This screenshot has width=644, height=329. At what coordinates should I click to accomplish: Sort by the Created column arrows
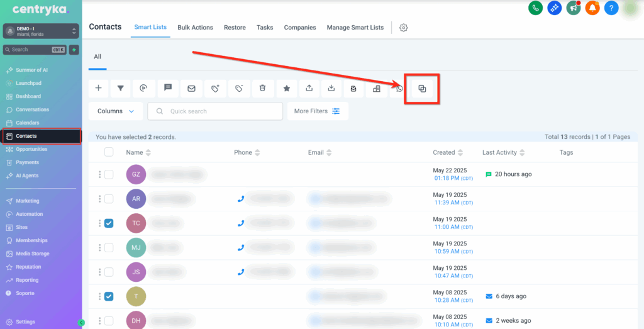pos(463,153)
